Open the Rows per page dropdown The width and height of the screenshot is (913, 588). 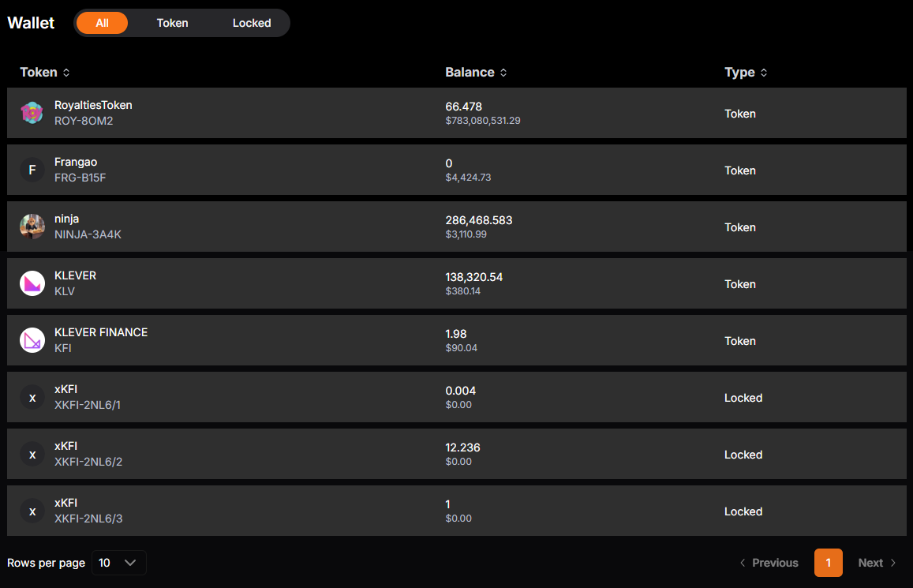119,563
